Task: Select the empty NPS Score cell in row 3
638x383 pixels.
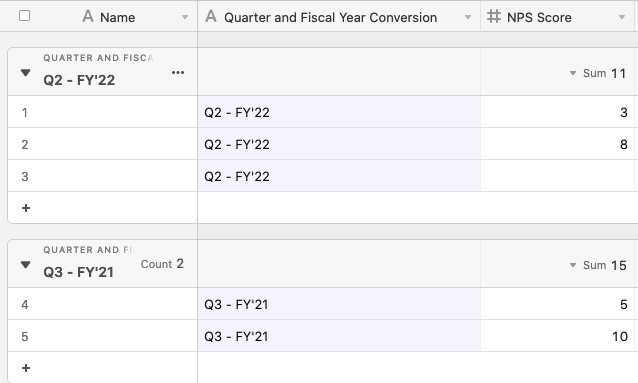Action: 557,176
